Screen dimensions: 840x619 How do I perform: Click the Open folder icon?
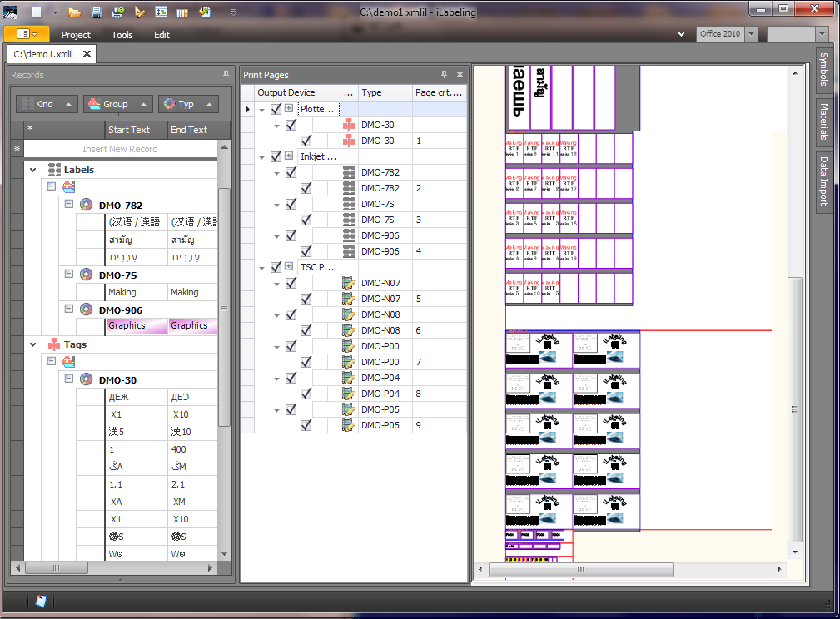74,12
